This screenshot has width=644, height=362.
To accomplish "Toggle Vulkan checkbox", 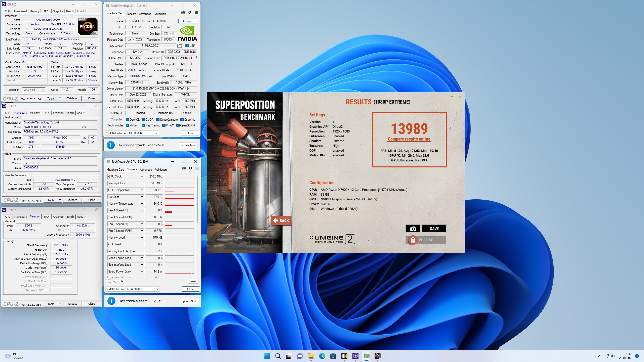I will pyautogui.click(x=127, y=125).
